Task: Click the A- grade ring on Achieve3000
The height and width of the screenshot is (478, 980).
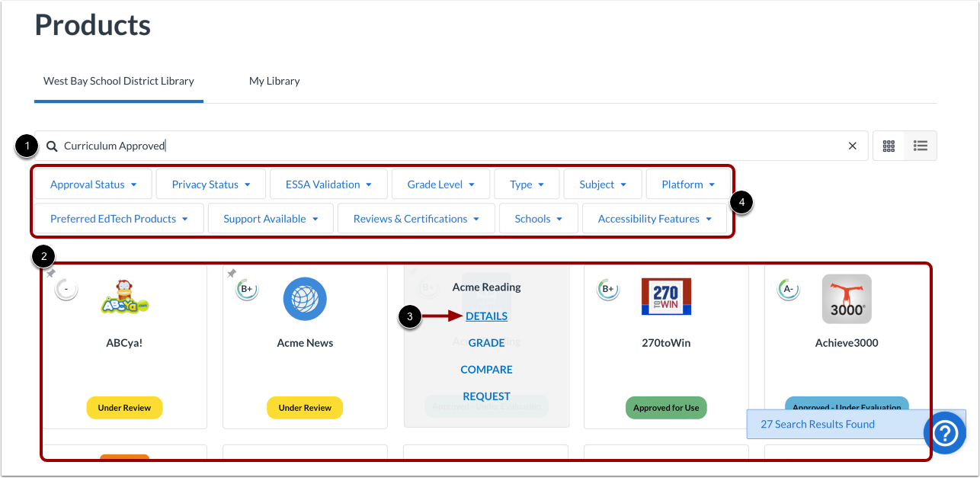Action: pyautogui.click(x=788, y=289)
